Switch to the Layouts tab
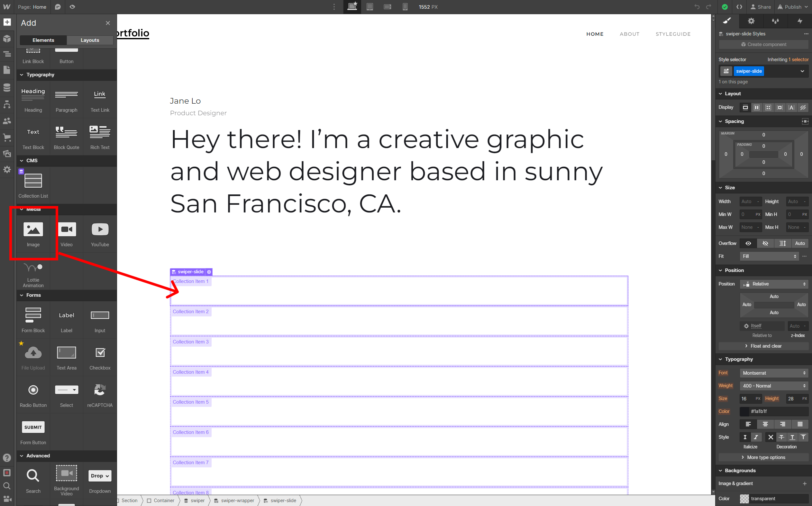 pyautogui.click(x=90, y=40)
